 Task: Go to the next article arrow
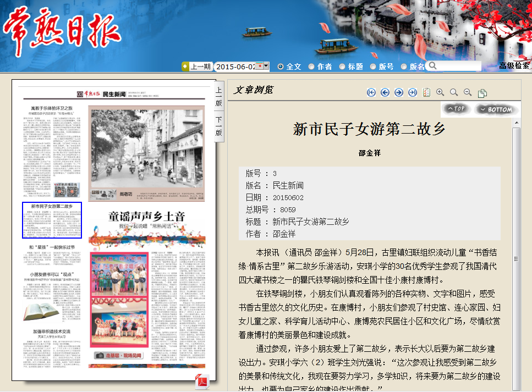pos(399,92)
